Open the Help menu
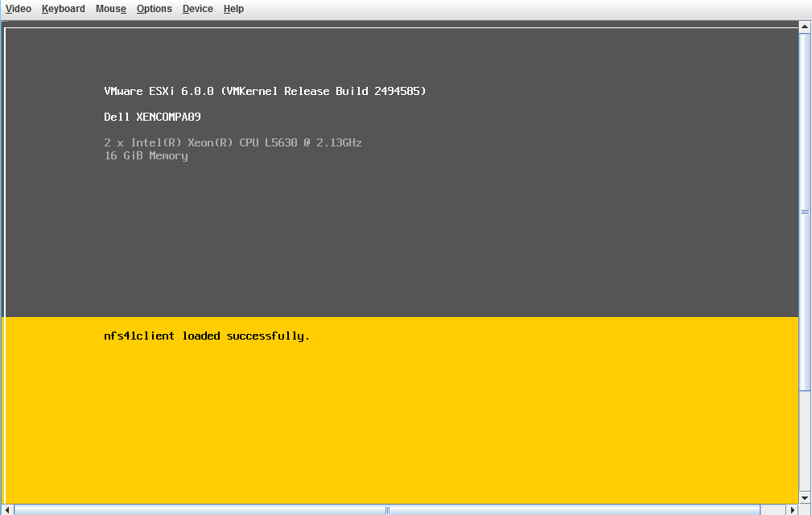This screenshot has width=812, height=515. tap(233, 9)
